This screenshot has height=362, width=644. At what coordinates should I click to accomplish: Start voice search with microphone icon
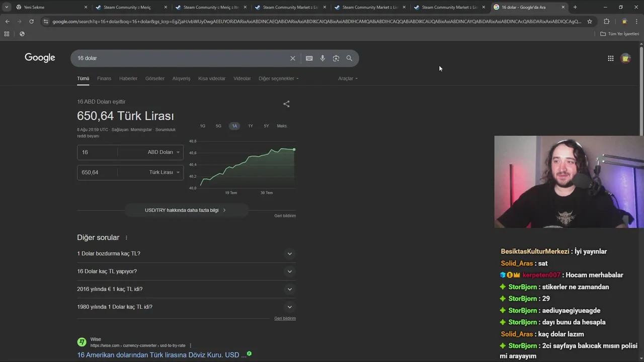pos(323,58)
